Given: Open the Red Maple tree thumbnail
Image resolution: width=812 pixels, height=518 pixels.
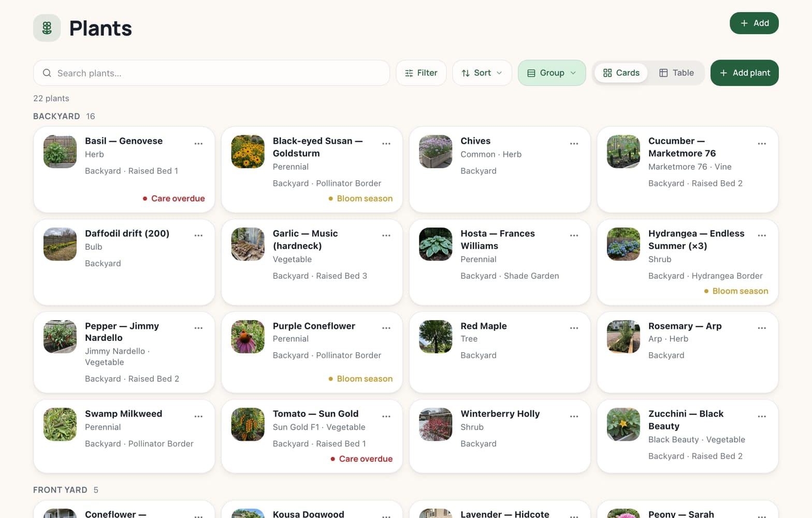Looking at the screenshot, I should tap(436, 337).
